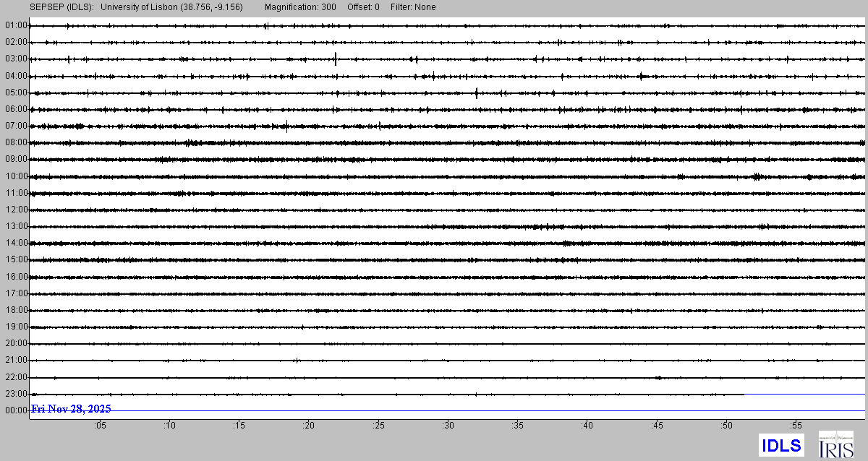This screenshot has height=461, width=868.
Task: Click the 00:00 hour label on the blue line
Action: pos(15,410)
